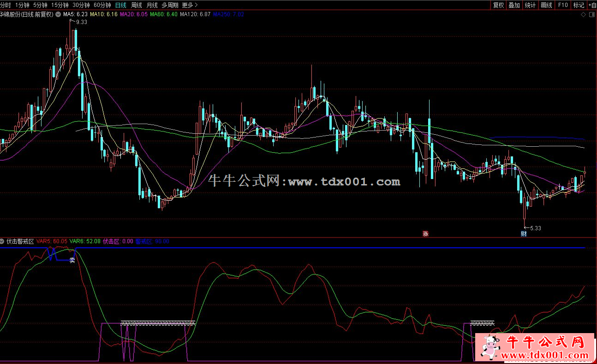The height and width of the screenshot is (364, 597).
Task: Click the VAR5: 60.05 value
Action: [x=52, y=241]
